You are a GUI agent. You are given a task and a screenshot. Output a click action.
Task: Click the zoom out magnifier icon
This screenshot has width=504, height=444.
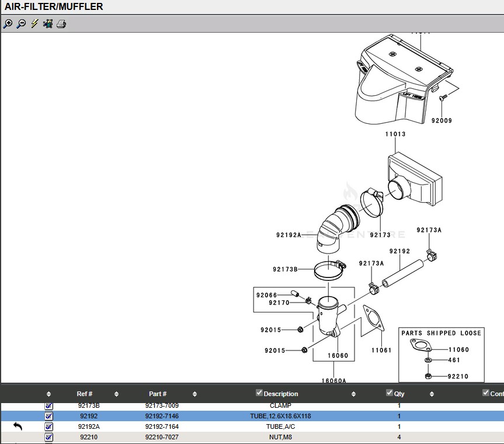click(21, 24)
